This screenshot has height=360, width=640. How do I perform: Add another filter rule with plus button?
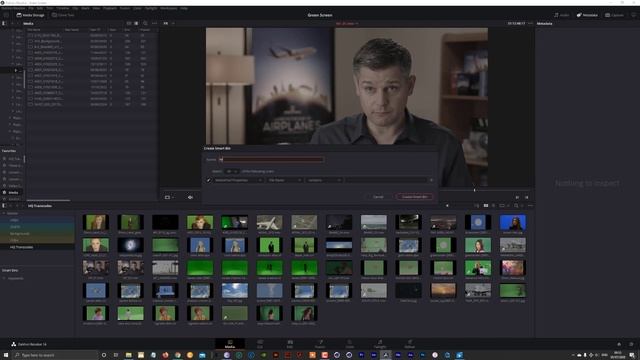coord(431,180)
